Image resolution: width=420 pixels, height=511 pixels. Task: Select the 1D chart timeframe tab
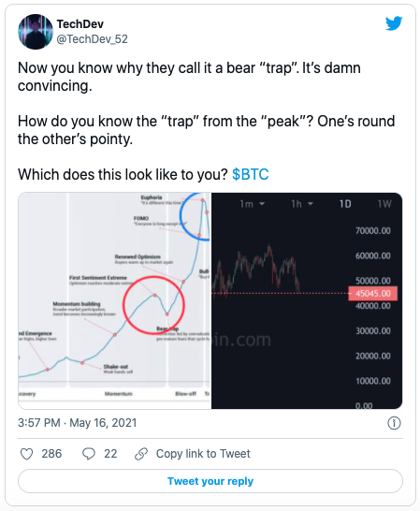(x=345, y=204)
